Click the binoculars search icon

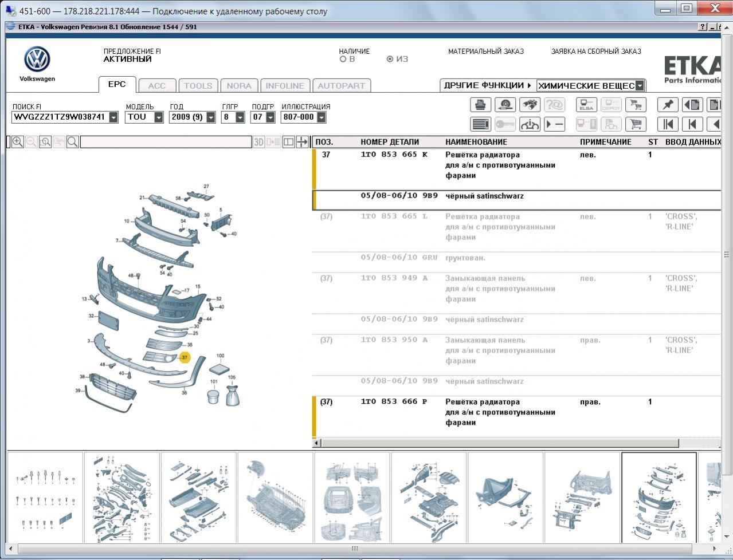(x=530, y=105)
